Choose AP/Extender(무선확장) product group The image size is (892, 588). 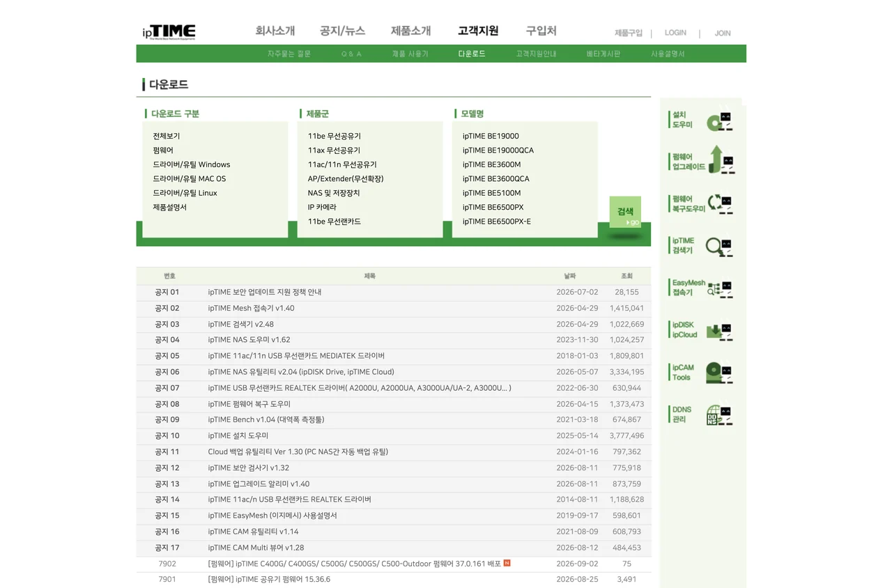(346, 179)
